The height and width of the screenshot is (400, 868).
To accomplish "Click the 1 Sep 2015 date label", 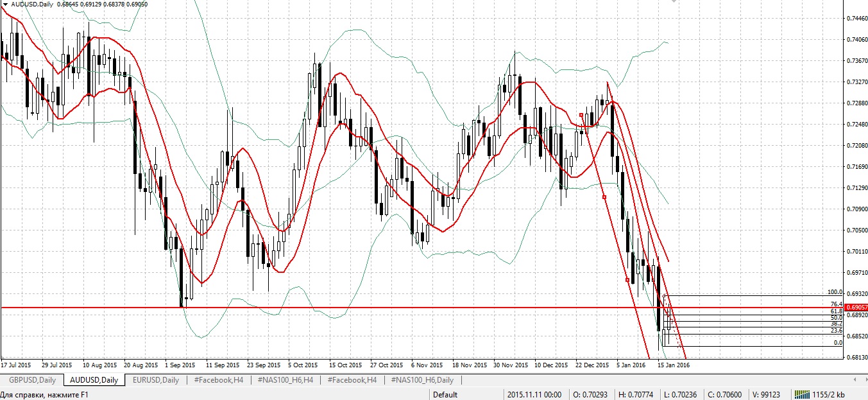I will click(181, 365).
